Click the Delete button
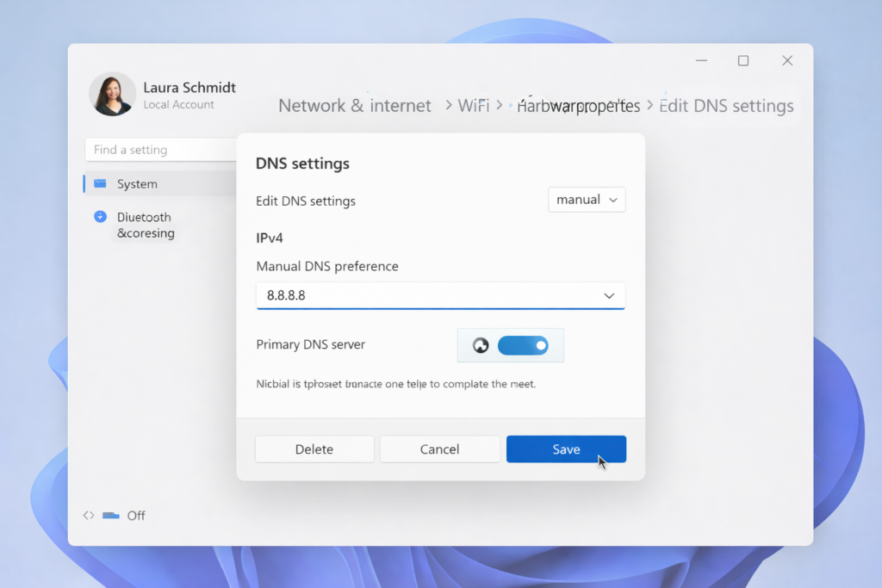 314,449
